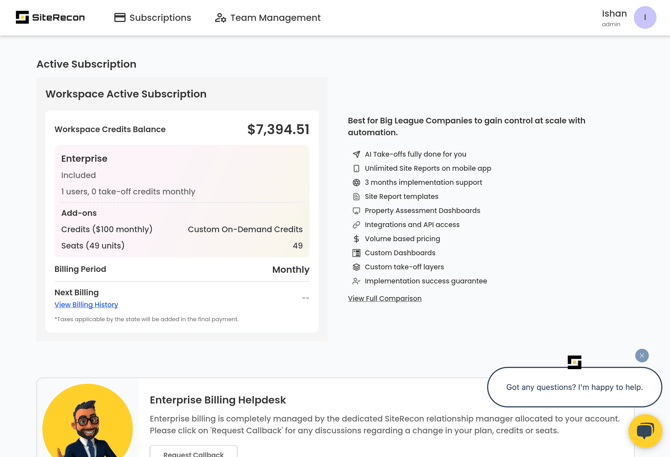Click the SiteRecon brand name

coord(59,18)
